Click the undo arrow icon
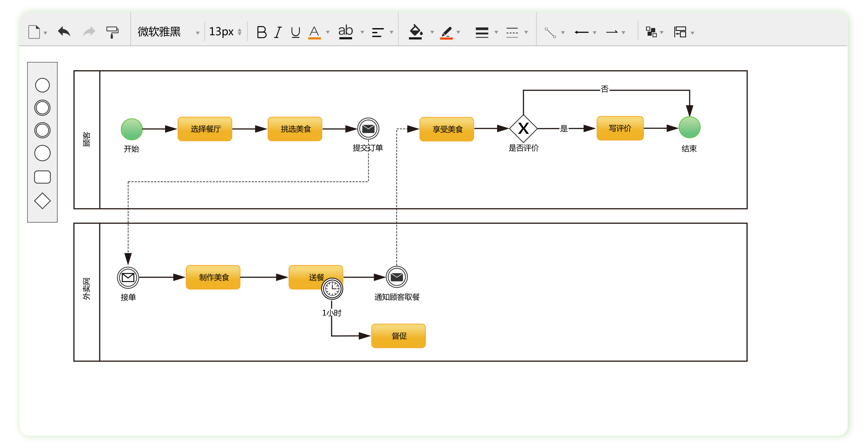868x448 pixels. point(64,32)
